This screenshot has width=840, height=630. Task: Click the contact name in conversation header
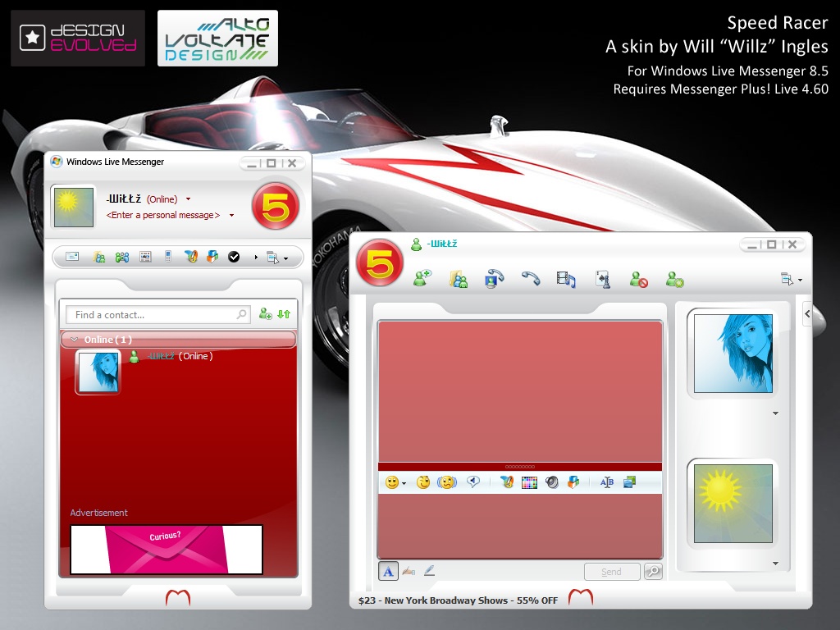(442, 244)
